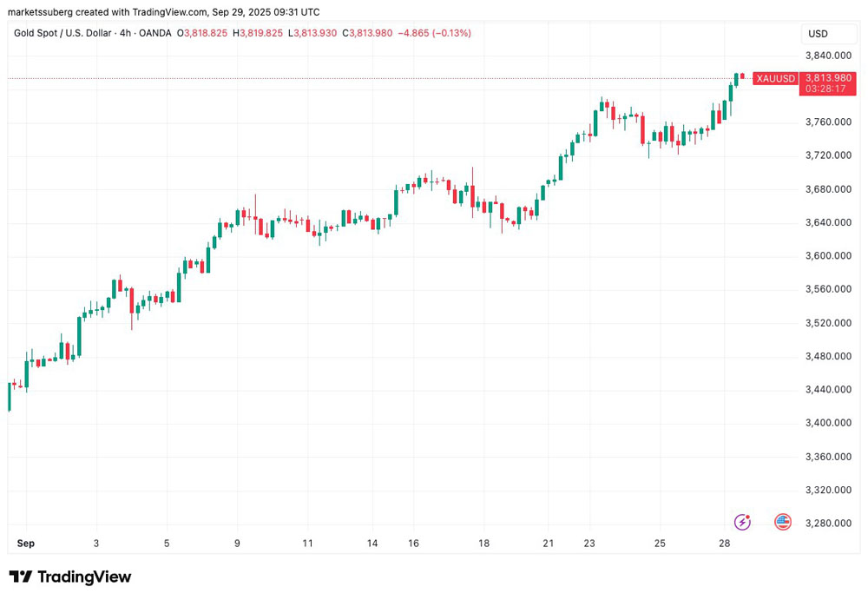Viewport: 868px width, 600px height.
Task: Click the −4.865 (−0.13%) change value
Action: click(x=434, y=33)
